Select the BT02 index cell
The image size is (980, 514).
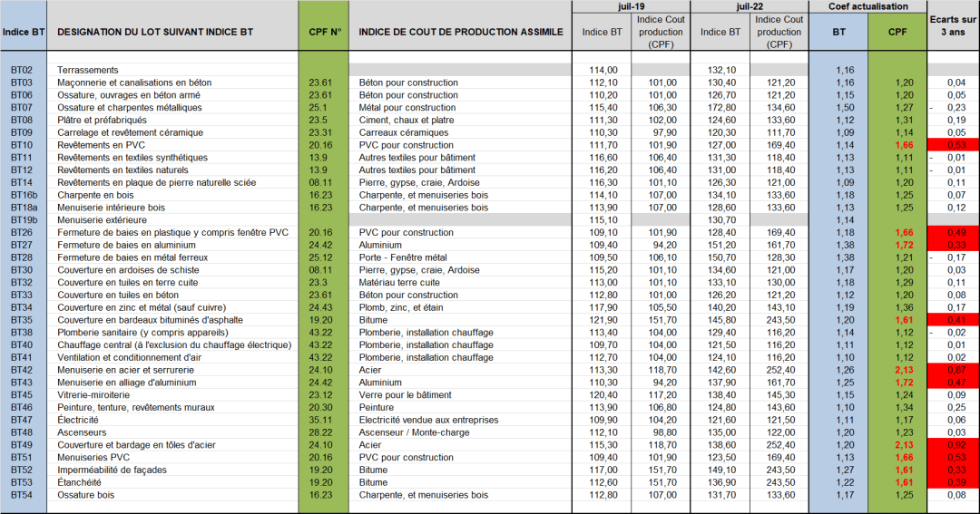pyautogui.click(x=23, y=70)
